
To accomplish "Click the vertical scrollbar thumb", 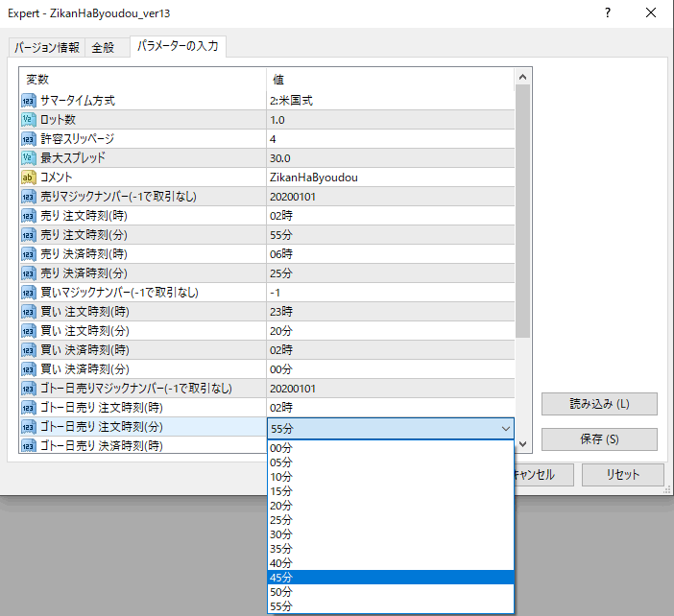I will (x=522, y=211).
